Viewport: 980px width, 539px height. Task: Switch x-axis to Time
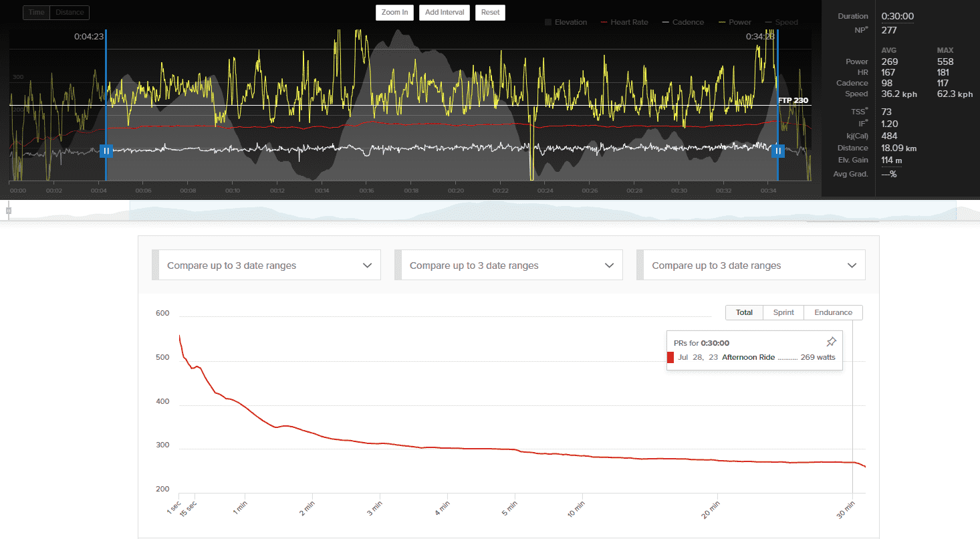pyautogui.click(x=36, y=13)
